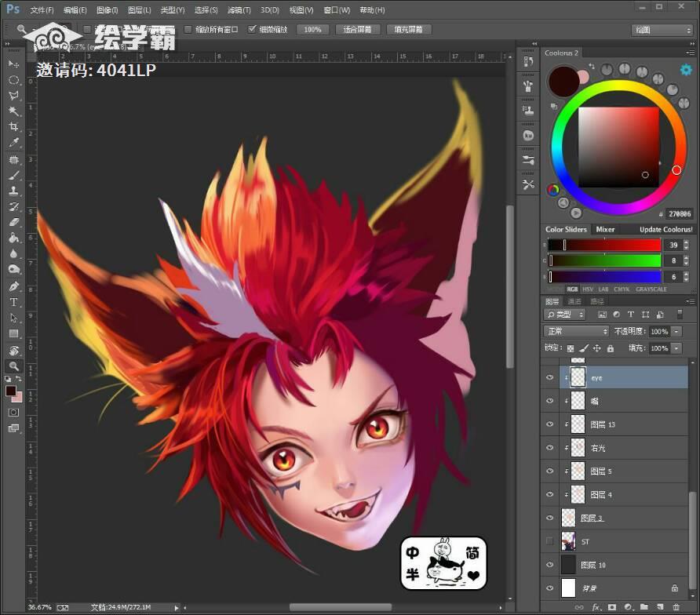Switch to the HSV sliders tab
The width and height of the screenshot is (700, 615).
pyautogui.click(x=588, y=289)
